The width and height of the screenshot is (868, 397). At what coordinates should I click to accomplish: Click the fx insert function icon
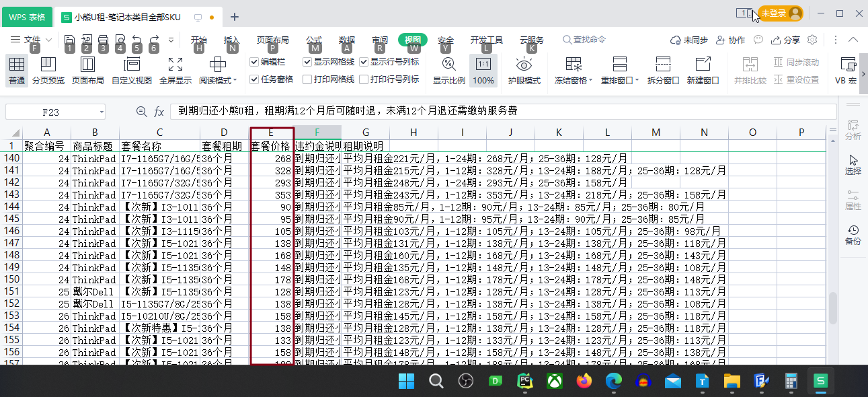[159, 112]
